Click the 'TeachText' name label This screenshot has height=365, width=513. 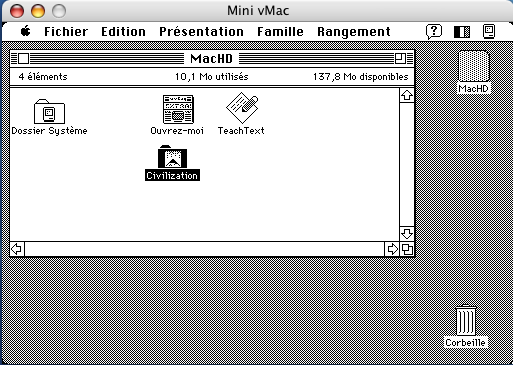click(x=241, y=131)
